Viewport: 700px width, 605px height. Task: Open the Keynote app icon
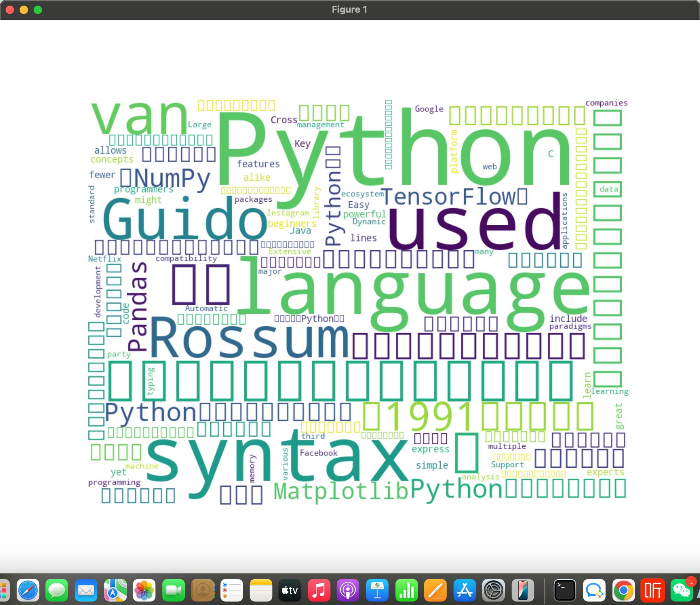(377, 590)
